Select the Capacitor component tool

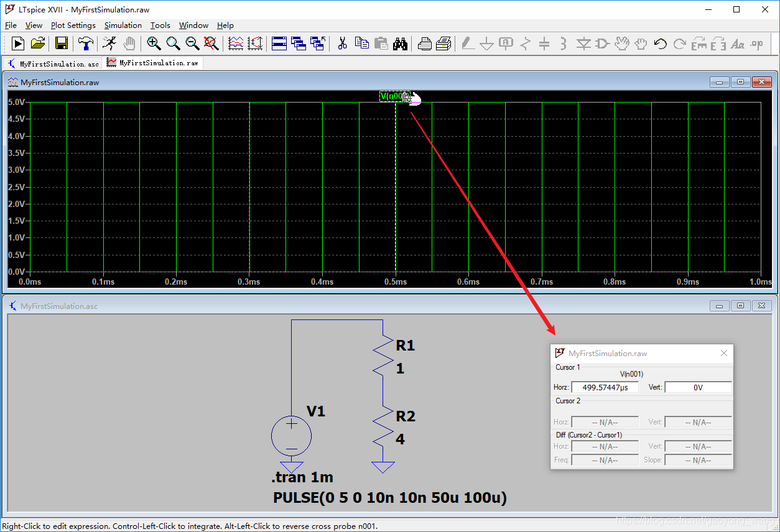544,44
